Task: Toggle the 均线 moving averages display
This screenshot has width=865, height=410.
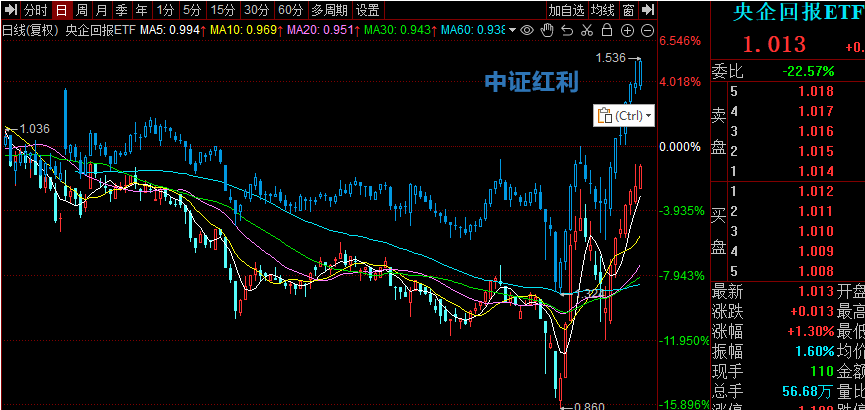Action: point(602,10)
